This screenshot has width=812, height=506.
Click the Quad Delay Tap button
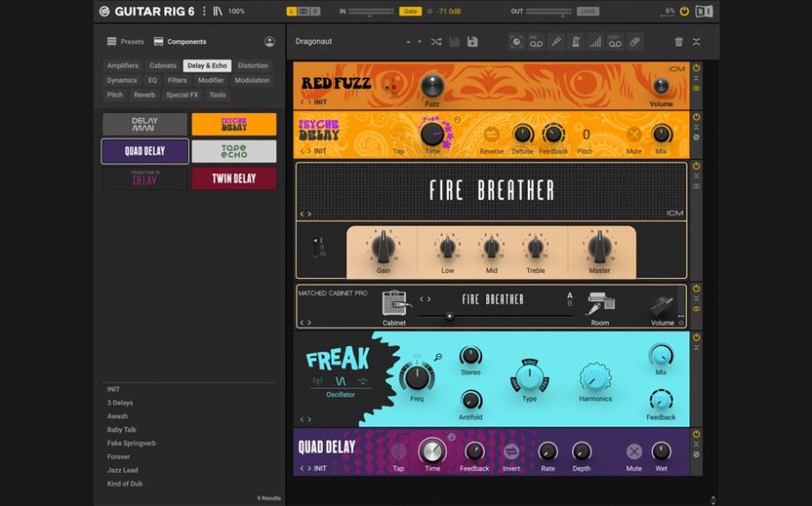(398, 451)
